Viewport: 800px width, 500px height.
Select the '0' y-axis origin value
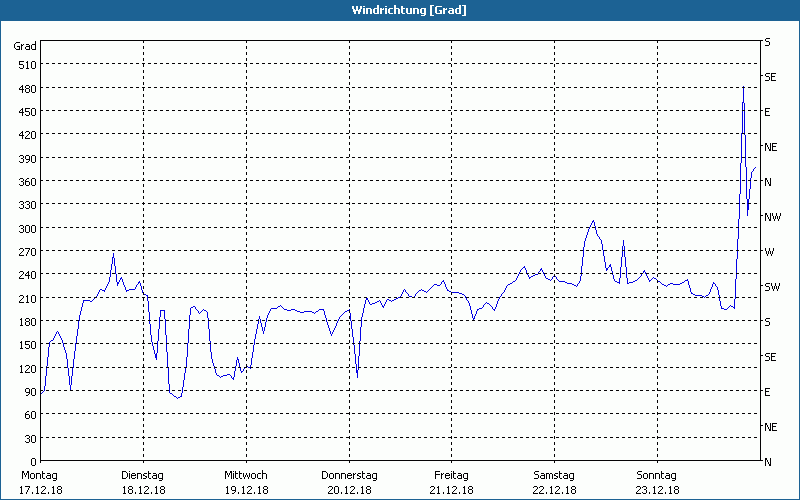pyautogui.click(x=34, y=462)
